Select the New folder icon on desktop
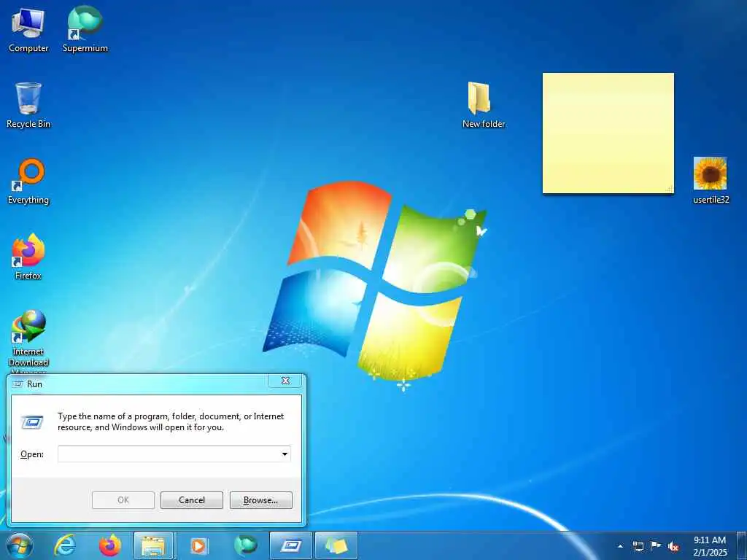 pos(483,105)
